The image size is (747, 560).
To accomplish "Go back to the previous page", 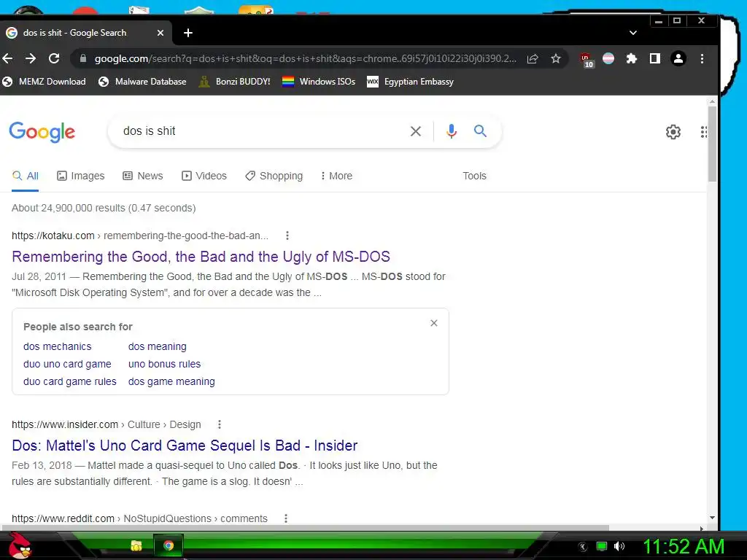I will [7, 58].
